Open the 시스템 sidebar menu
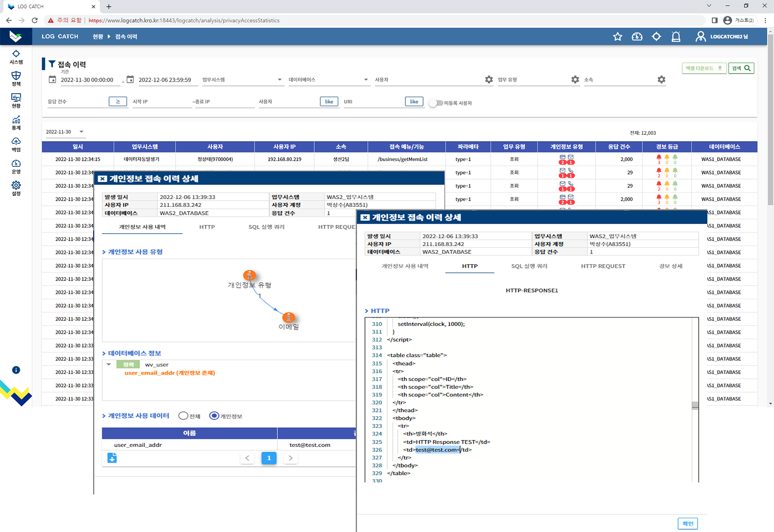The image size is (774, 532). (16, 57)
